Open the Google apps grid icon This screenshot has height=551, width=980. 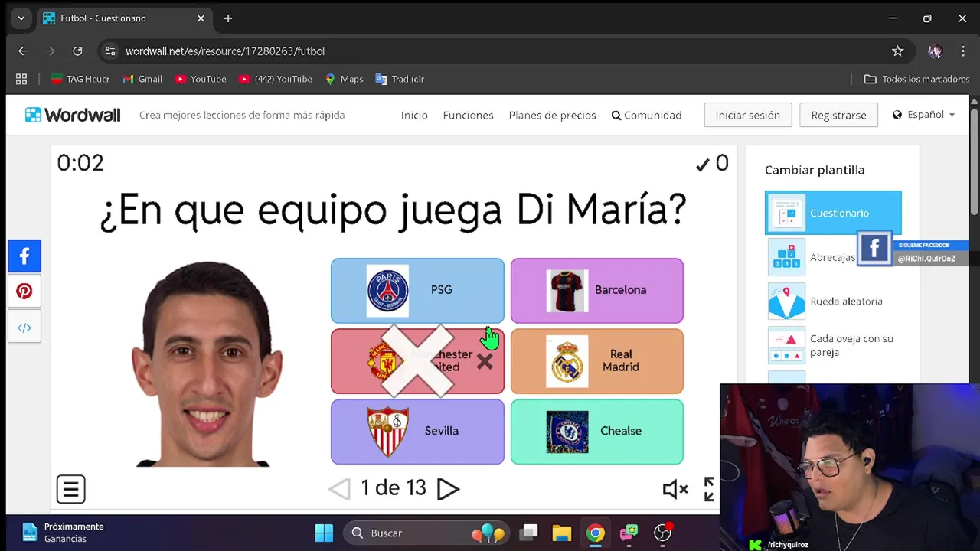click(x=21, y=79)
